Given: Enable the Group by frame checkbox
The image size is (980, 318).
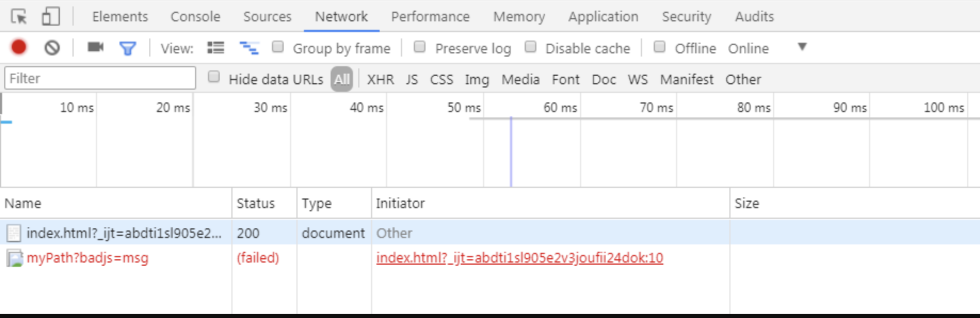Looking at the screenshot, I should [x=278, y=47].
